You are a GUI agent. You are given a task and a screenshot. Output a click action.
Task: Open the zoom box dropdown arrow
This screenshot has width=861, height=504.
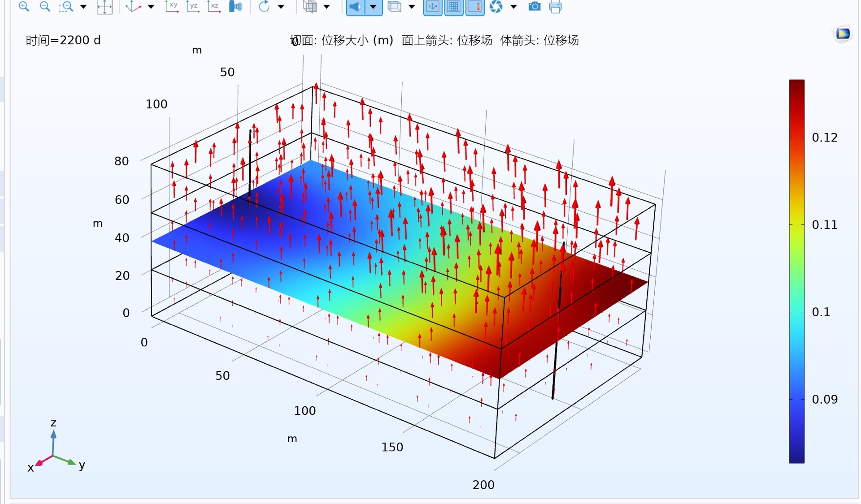83,7
